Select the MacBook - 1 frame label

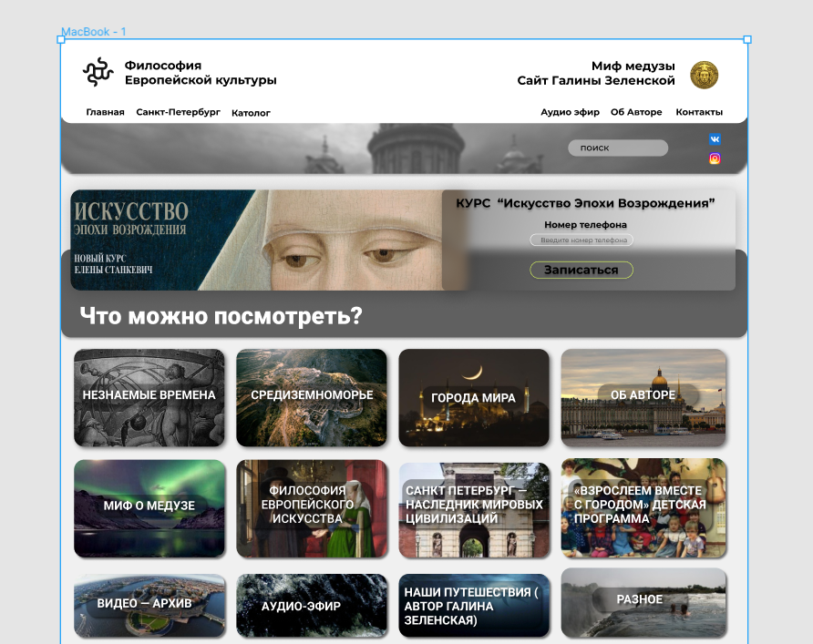[94, 32]
